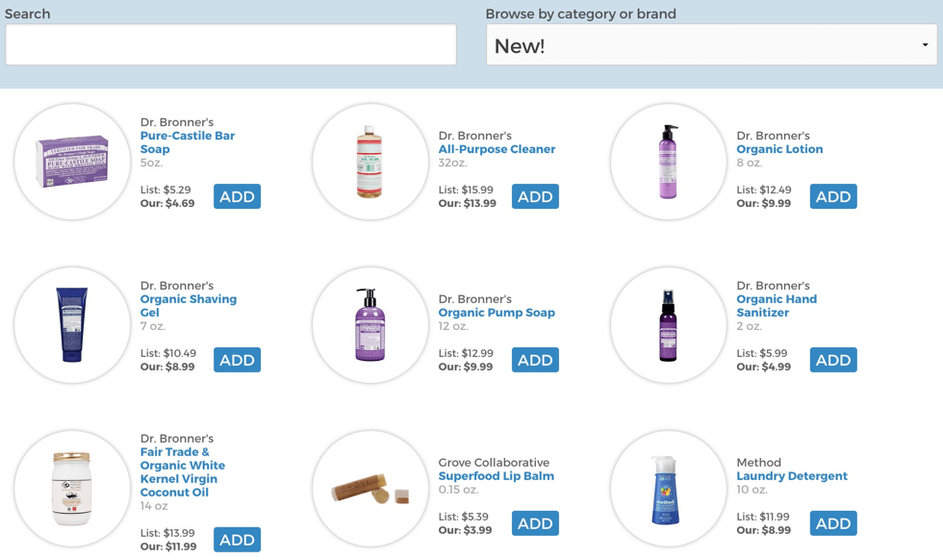The width and height of the screenshot is (943, 560).
Task: Open the Organic Pump Soap product link
Action: [497, 313]
